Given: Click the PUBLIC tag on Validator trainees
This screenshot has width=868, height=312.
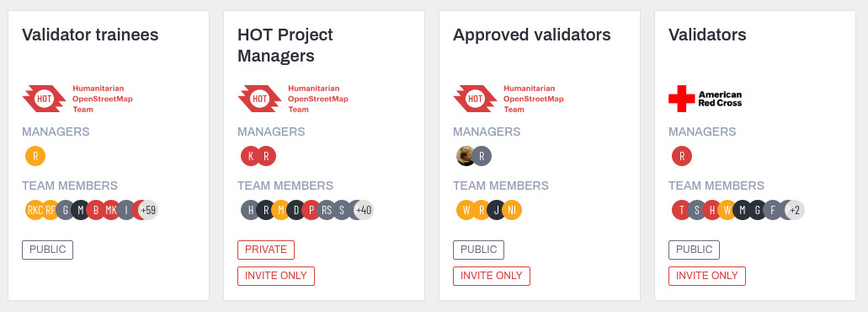Looking at the screenshot, I should [x=48, y=250].
